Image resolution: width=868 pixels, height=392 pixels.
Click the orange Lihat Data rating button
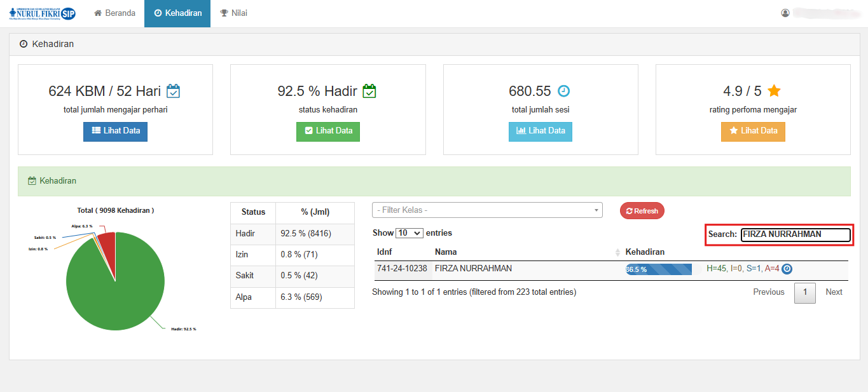click(753, 131)
